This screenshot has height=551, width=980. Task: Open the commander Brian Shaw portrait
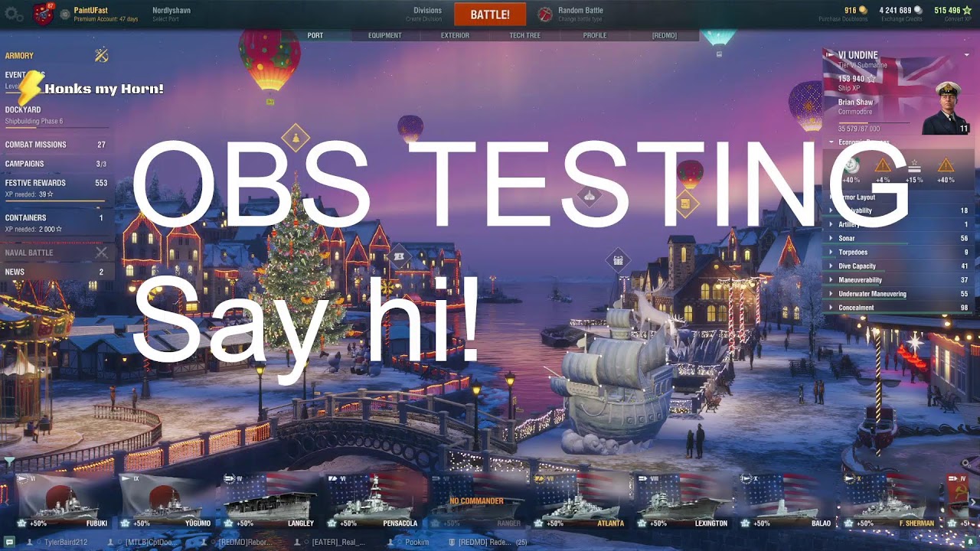(x=948, y=107)
